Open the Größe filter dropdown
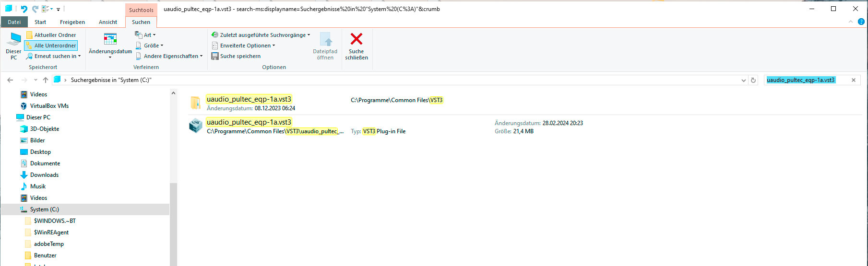868x266 pixels. click(x=149, y=46)
